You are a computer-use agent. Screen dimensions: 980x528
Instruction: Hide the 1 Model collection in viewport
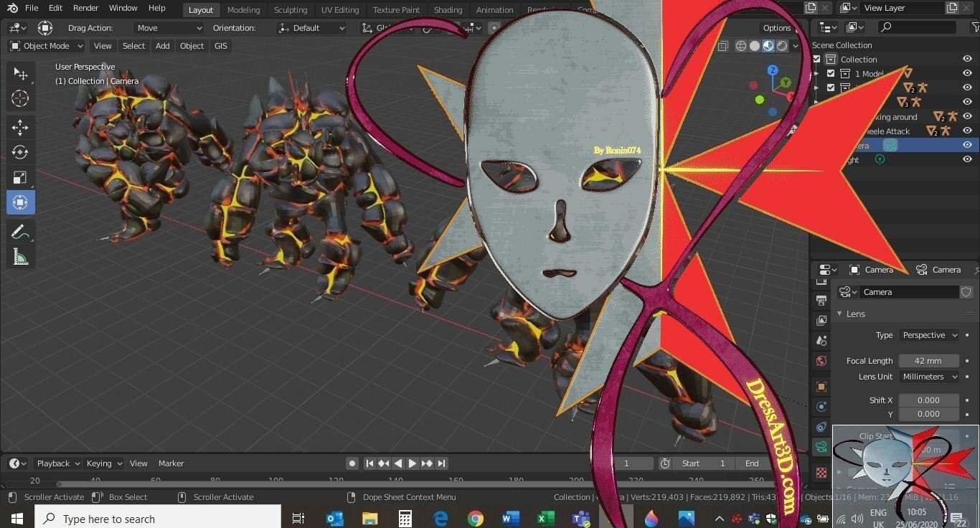pos(967,74)
